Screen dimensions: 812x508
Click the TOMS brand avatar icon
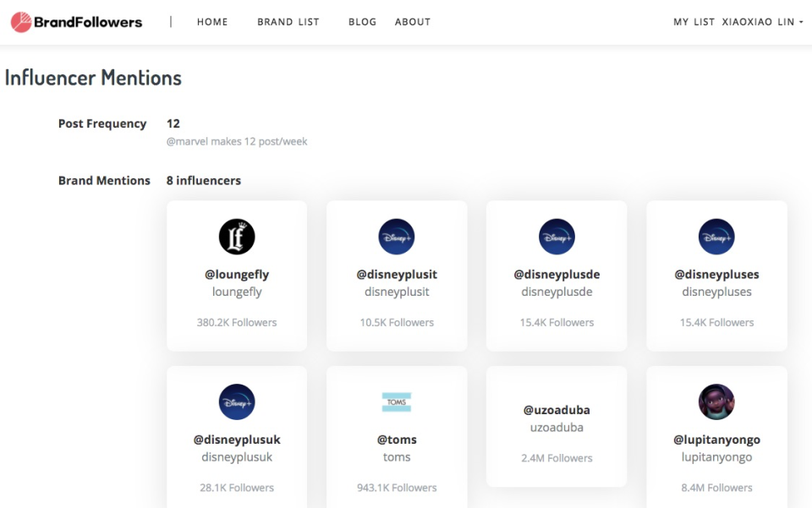tap(396, 401)
